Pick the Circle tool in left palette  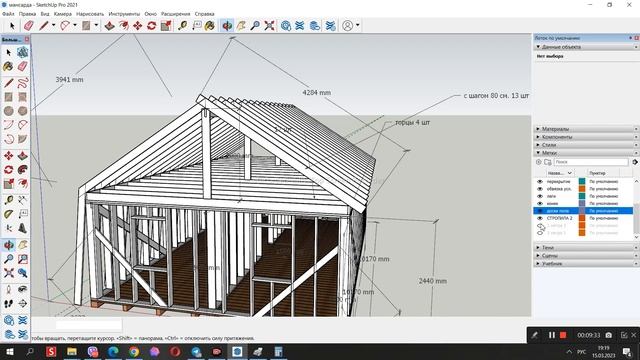(x=9, y=111)
